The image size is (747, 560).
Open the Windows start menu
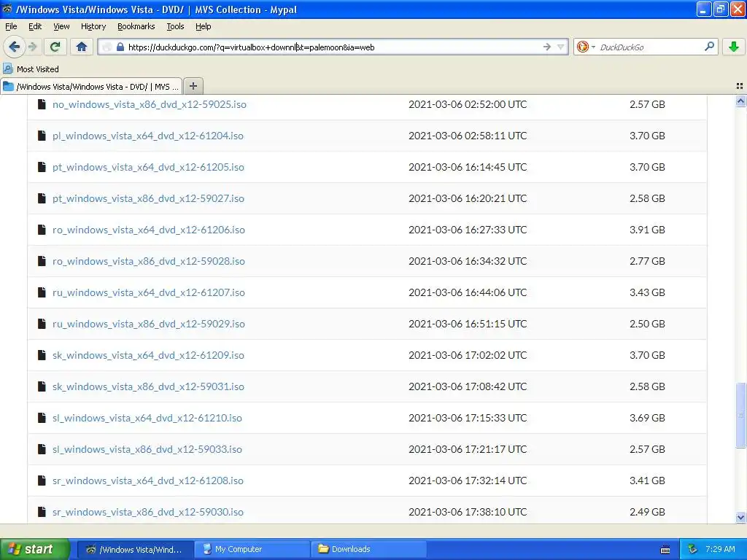coord(34,550)
